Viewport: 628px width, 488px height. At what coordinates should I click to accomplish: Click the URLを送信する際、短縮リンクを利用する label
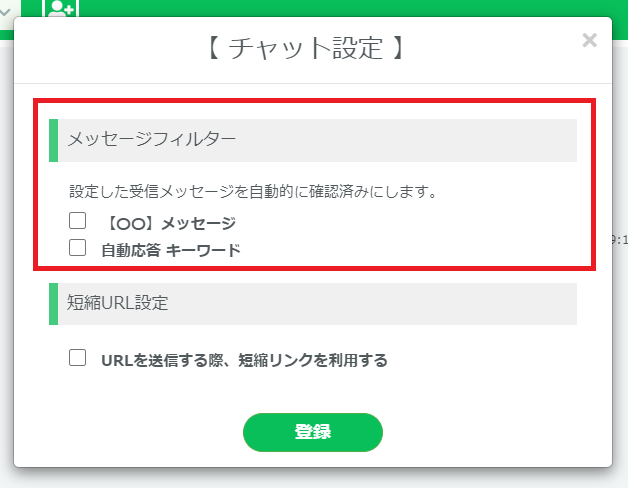[x=244, y=360]
